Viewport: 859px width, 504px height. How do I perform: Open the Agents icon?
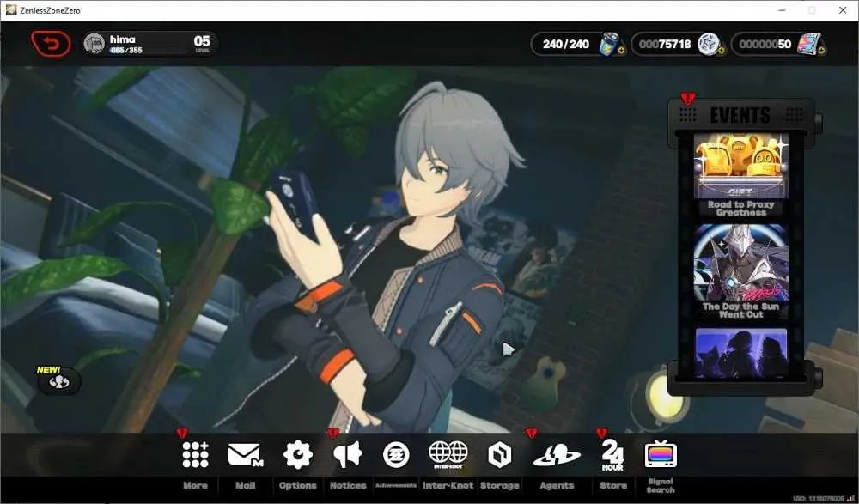(557, 455)
